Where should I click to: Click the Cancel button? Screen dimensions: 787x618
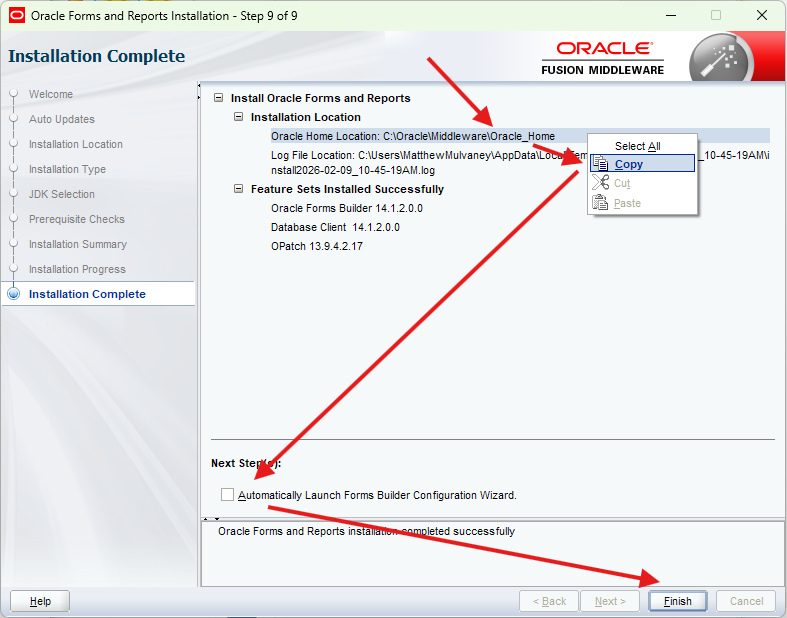pos(746,601)
